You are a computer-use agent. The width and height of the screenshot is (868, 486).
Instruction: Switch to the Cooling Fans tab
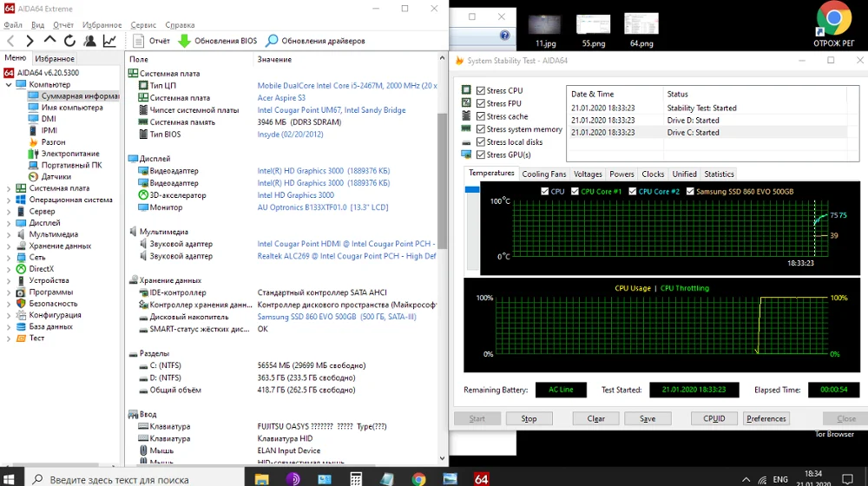[543, 174]
